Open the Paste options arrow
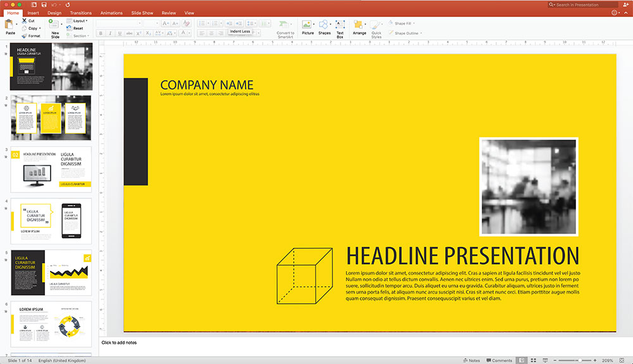This screenshot has width=633, height=364. pyautogui.click(x=16, y=24)
